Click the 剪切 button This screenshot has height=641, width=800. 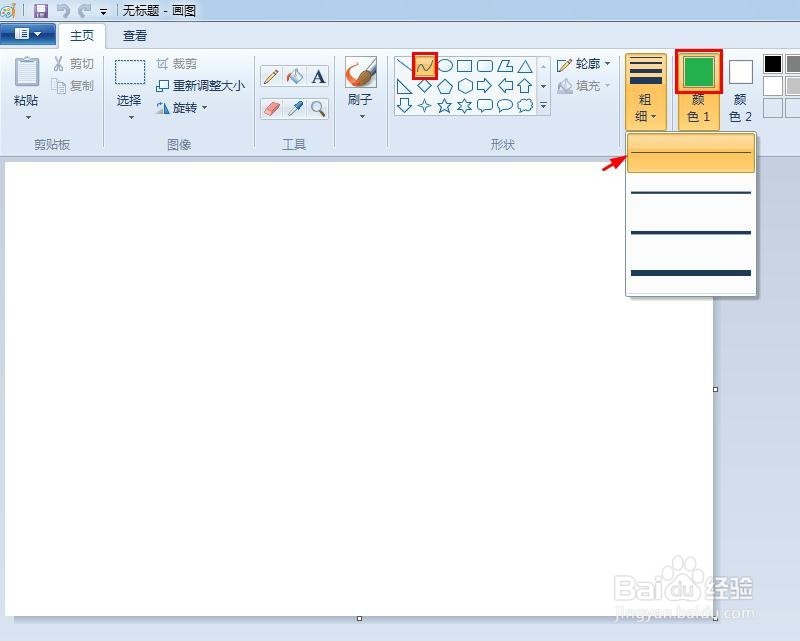[74, 64]
